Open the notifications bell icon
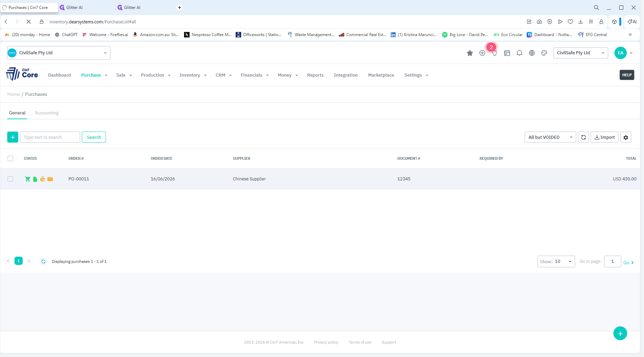 pyautogui.click(x=519, y=53)
